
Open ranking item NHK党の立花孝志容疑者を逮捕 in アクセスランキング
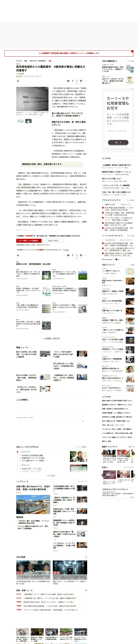coord(119,229)
